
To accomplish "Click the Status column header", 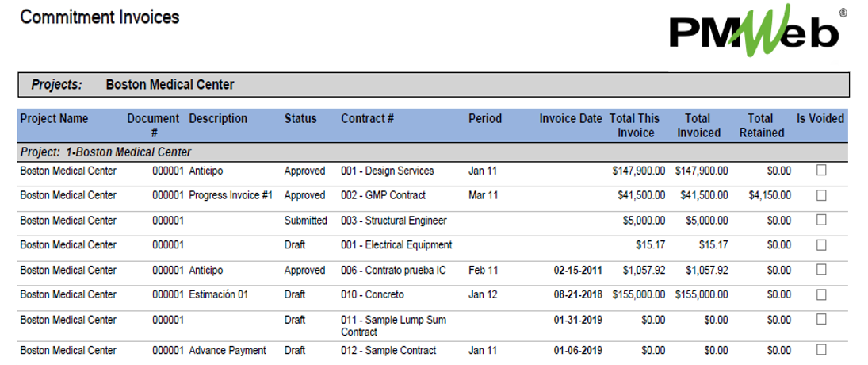I will (x=300, y=118).
